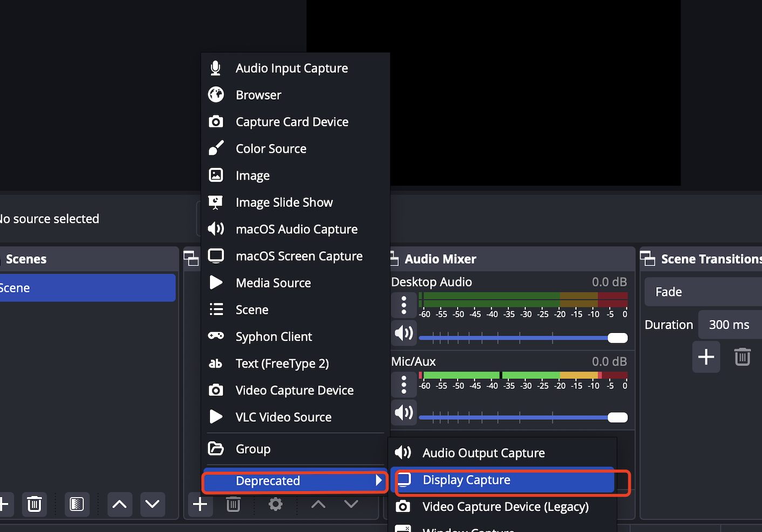Move the scene up with arrow
762x532 pixels.
pyautogui.click(x=119, y=504)
